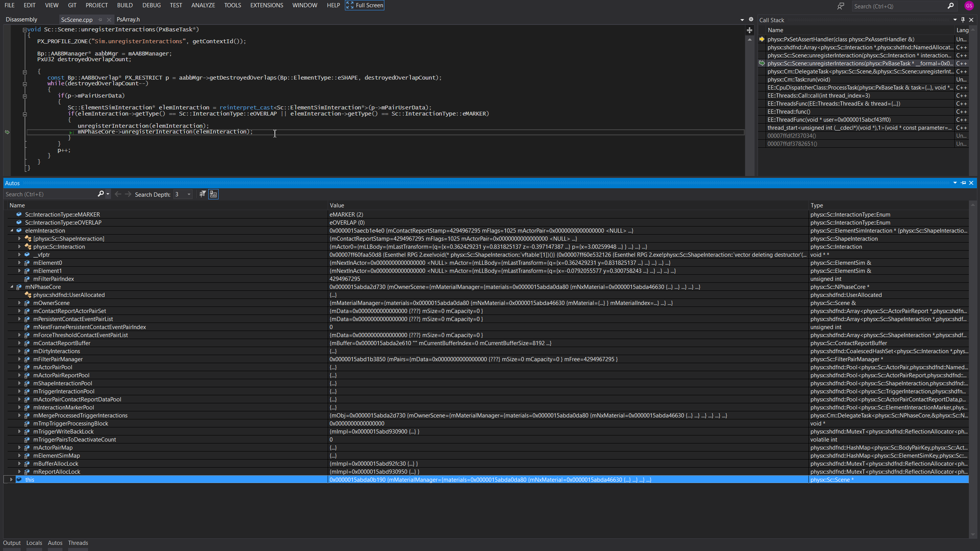Viewport: 980px width, 551px height.
Task: Click the forward navigation arrow in Autos search
Action: click(x=127, y=194)
